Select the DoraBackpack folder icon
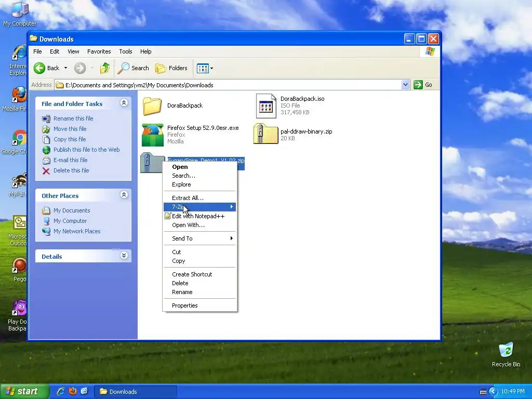This screenshot has width=532, height=399. [152, 106]
